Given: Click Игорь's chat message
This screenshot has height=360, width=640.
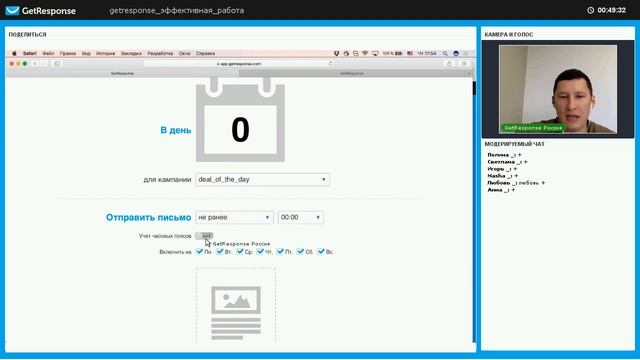Looking at the screenshot, I should point(502,169).
